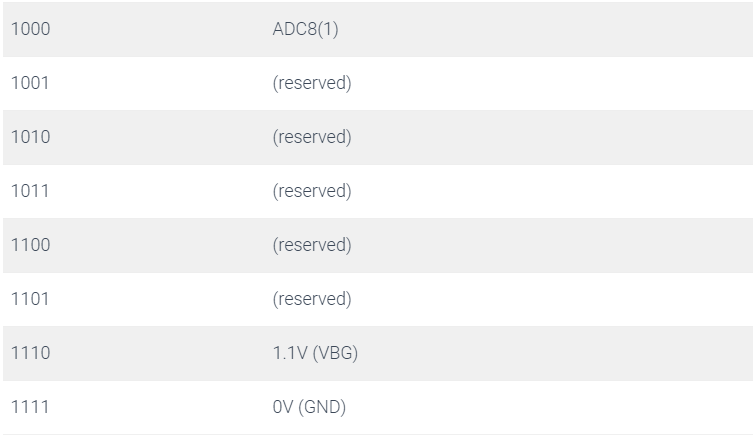Click the 1110 binary value
The height and width of the screenshot is (435, 755).
tap(30, 353)
